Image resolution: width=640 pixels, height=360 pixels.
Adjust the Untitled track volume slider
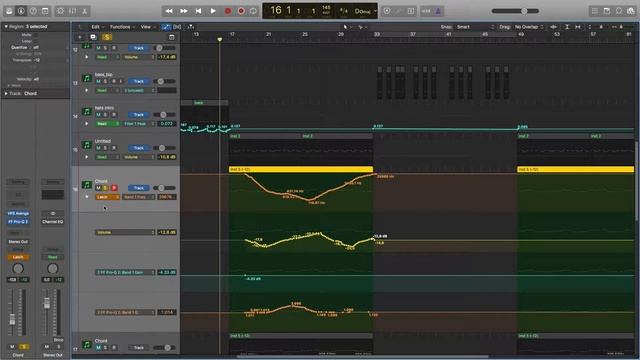coord(164,148)
